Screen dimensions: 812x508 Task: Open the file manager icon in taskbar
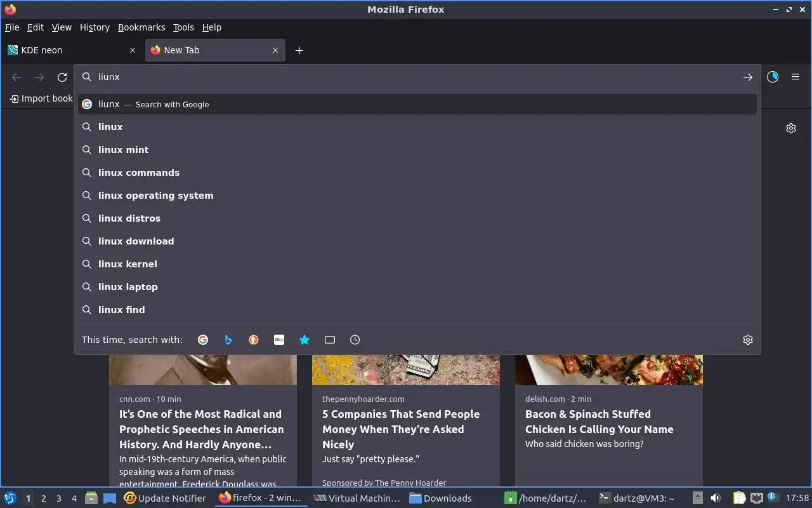(x=91, y=498)
